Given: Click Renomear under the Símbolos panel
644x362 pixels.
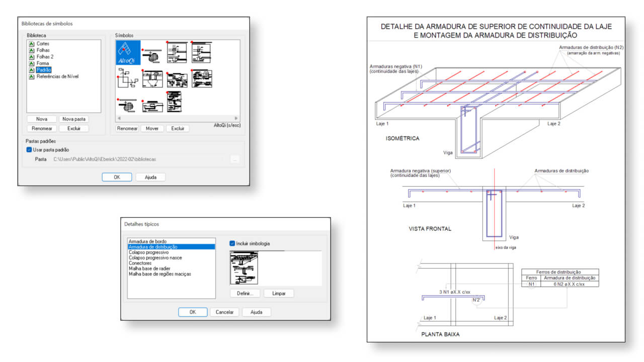Looking at the screenshot, I should click(127, 129).
